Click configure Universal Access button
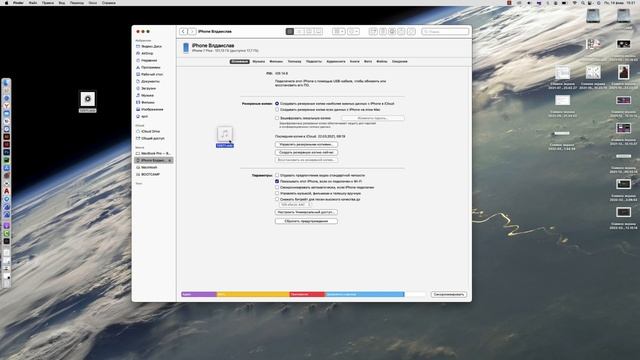The image size is (640, 360). coord(306,212)
